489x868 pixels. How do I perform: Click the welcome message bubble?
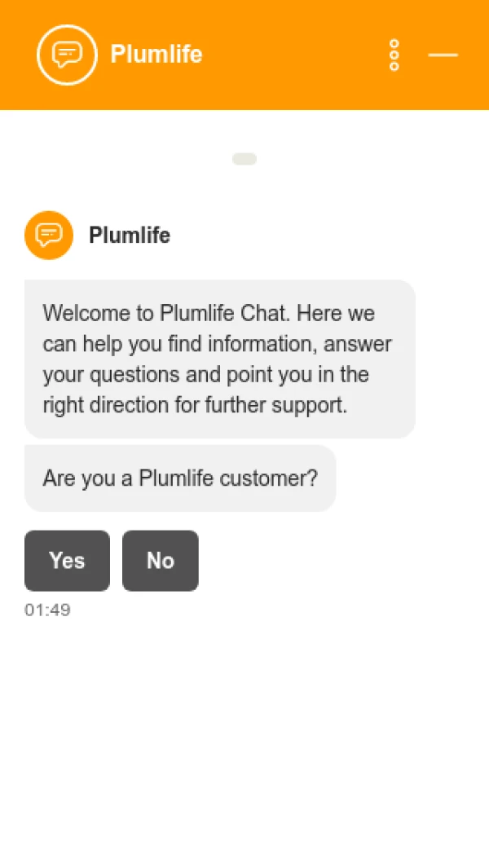pos(220,359)
